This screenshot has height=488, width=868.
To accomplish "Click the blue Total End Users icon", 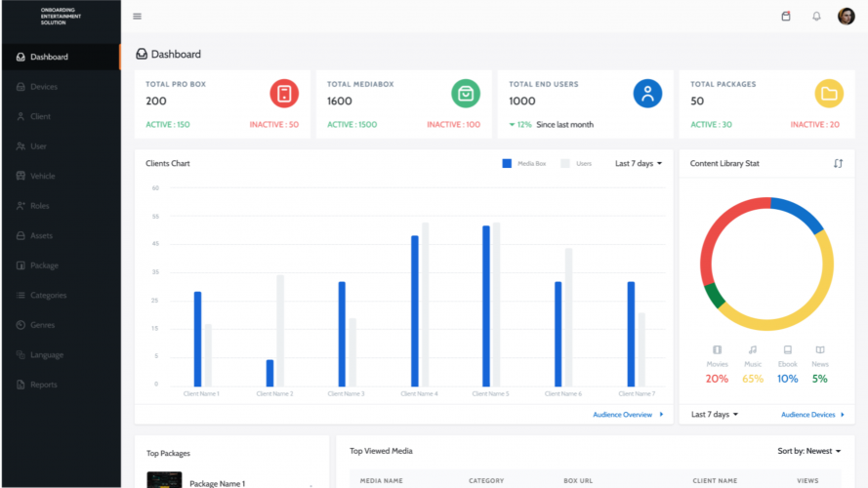I will pos(647,94).
